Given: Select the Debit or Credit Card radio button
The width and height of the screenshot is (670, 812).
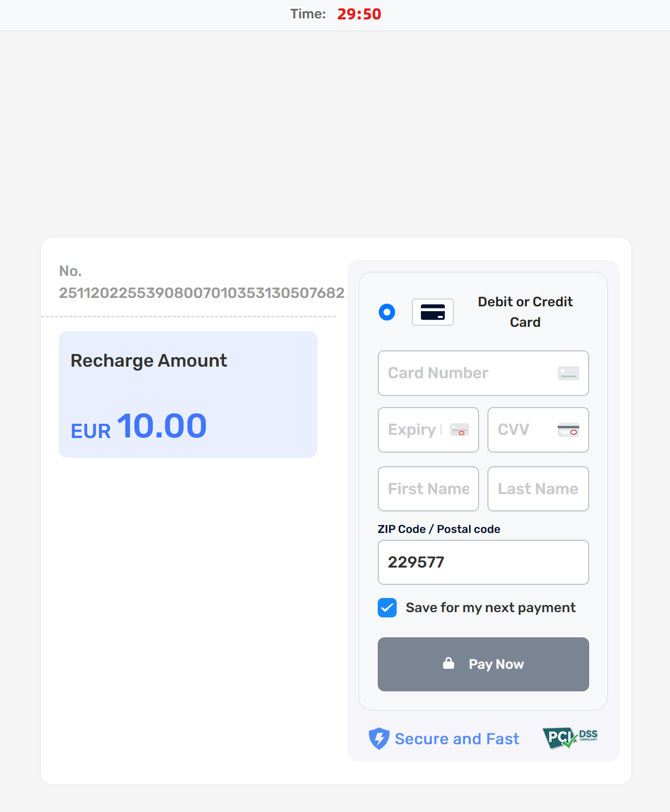Looking at the screenshot, I should click(x=387, y=312).
